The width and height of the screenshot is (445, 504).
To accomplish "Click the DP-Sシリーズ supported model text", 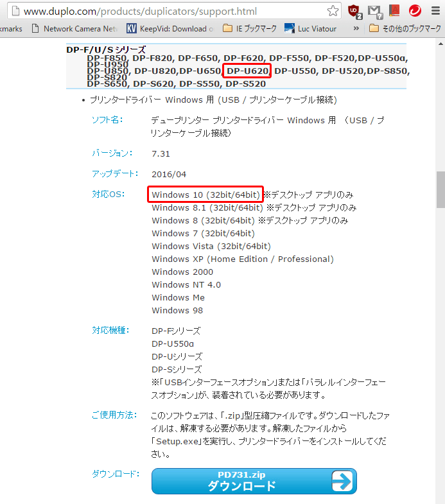I will click(177, 369).
